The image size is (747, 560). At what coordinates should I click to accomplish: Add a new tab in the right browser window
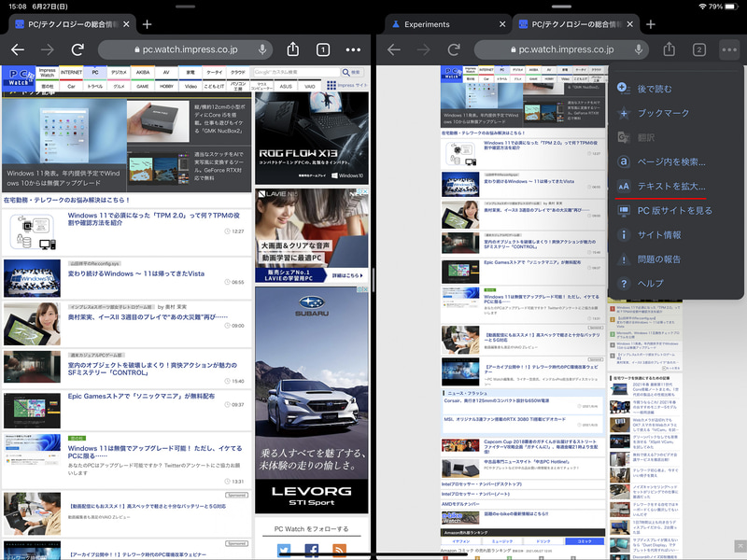point(651,24)
